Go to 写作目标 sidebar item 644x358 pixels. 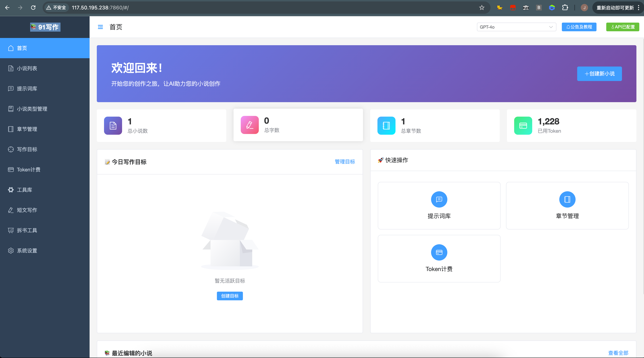[x=27, y=150]
